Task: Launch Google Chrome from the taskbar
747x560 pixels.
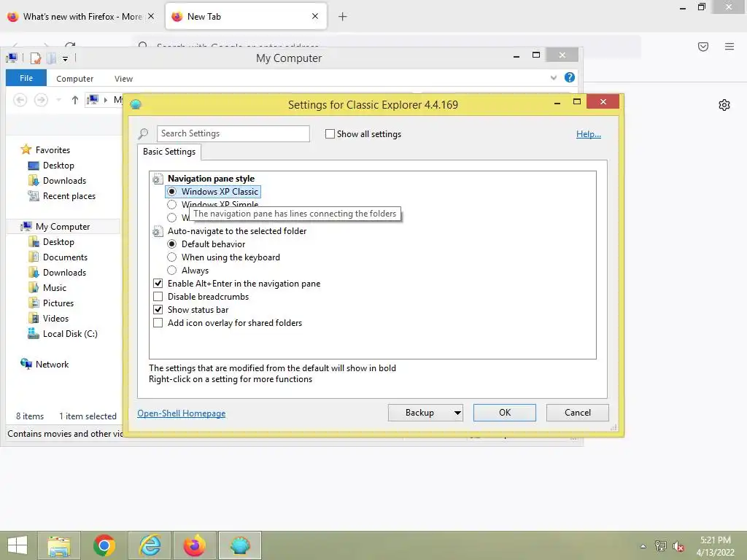Action: coord(104,545)
